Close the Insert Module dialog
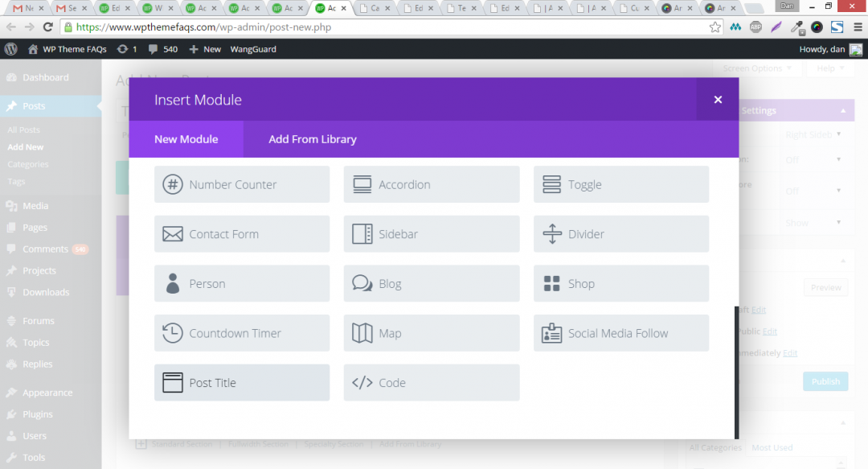 pos(718,99)
